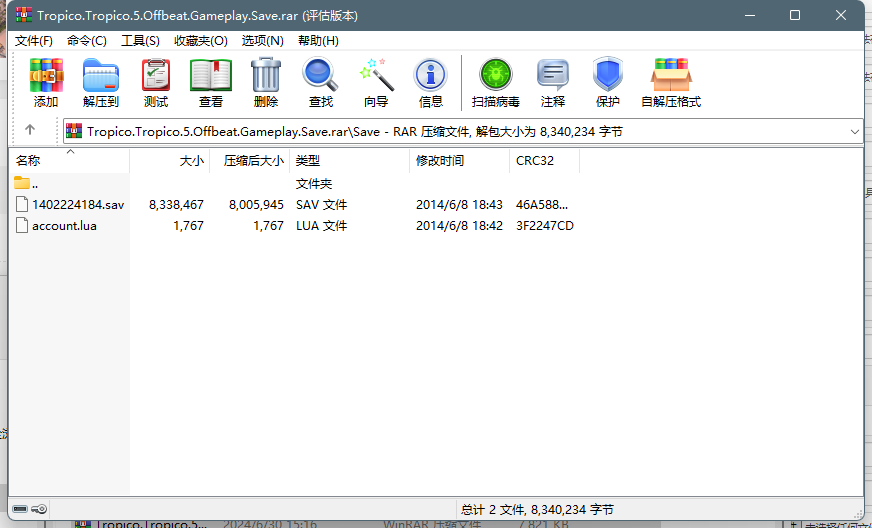Select the account.lua file icon
The height and width of the screenshot is (528, 872).
[x=22, y=225]
